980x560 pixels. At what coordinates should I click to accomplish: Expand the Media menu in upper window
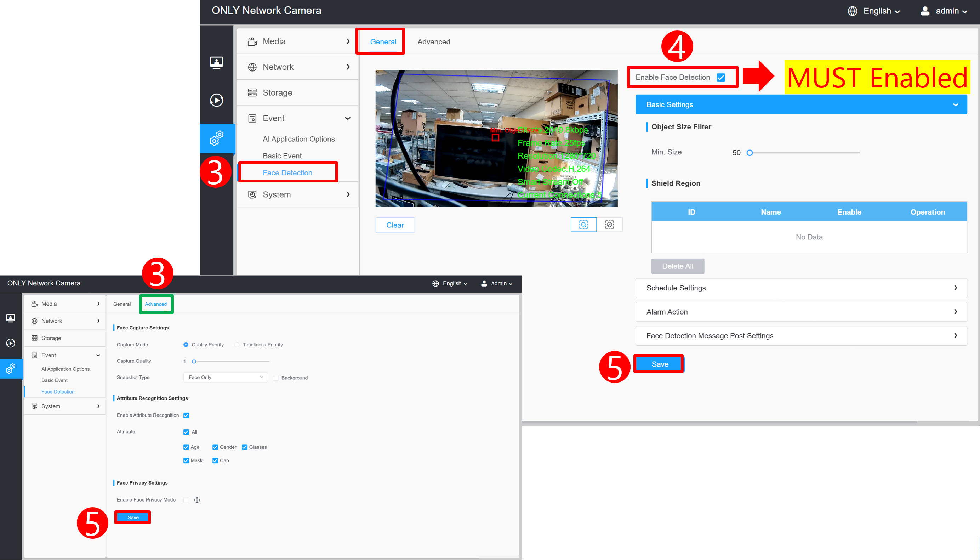(x=298, y=41)
